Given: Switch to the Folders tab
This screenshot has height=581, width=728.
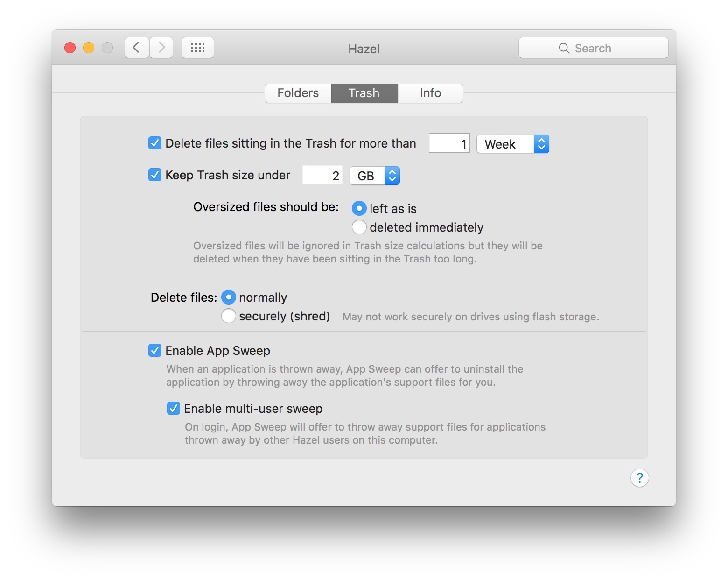Looking at the screenshot, I should (298, 93).
